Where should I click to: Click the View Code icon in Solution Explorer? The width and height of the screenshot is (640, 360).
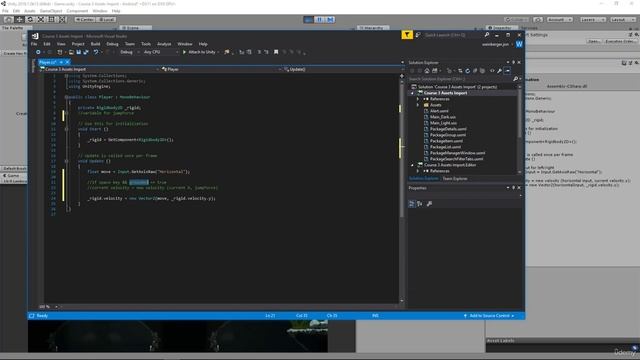point(492,71)
